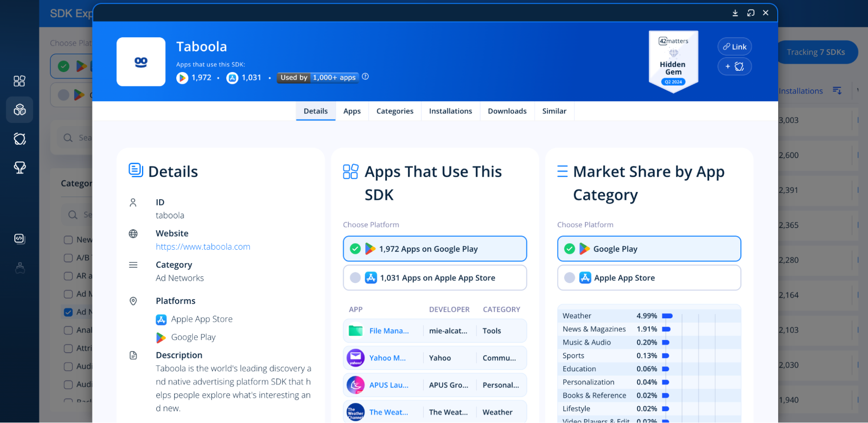This screenshot has width=868, height=423.
Task: Click the Market Share by App Category heading icon
Action: click(x=562, y=172)
